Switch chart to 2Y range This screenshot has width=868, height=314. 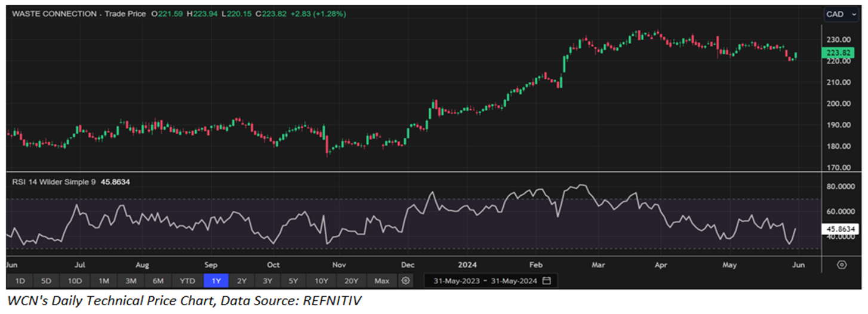pyautogui.click(x=241, y=281)
